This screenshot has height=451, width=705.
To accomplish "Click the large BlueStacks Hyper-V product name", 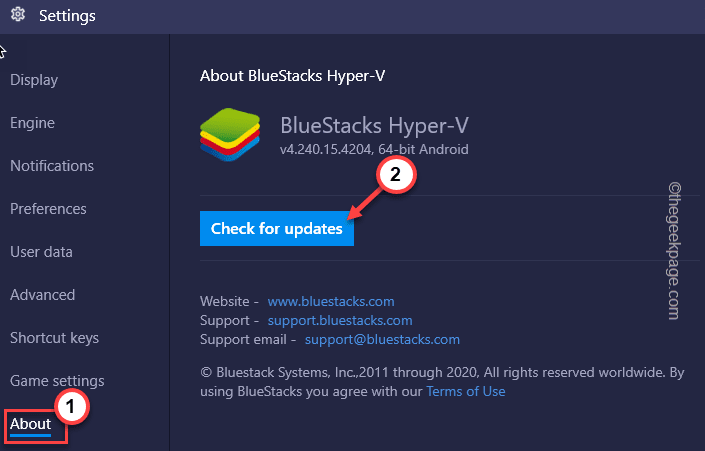I will coord(375,125).
